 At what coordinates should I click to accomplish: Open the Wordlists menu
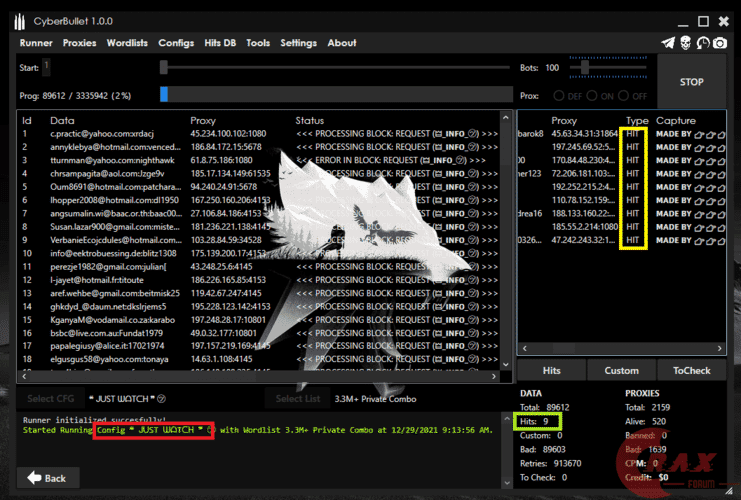[x=127, y=43]
